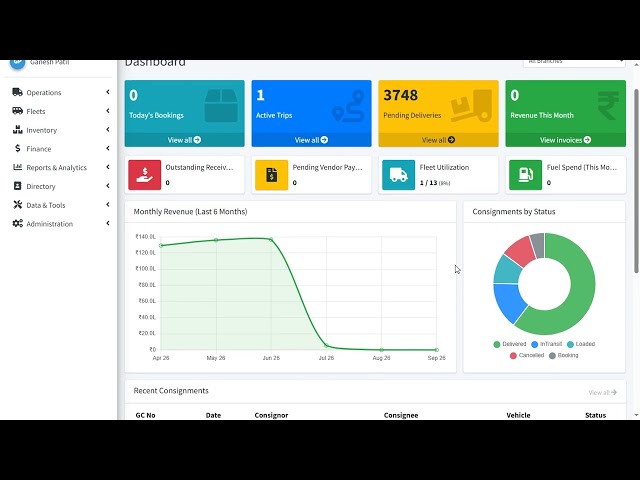Click the box icon on Today's Bookings card
640x480 pixels.
point(221,106)
